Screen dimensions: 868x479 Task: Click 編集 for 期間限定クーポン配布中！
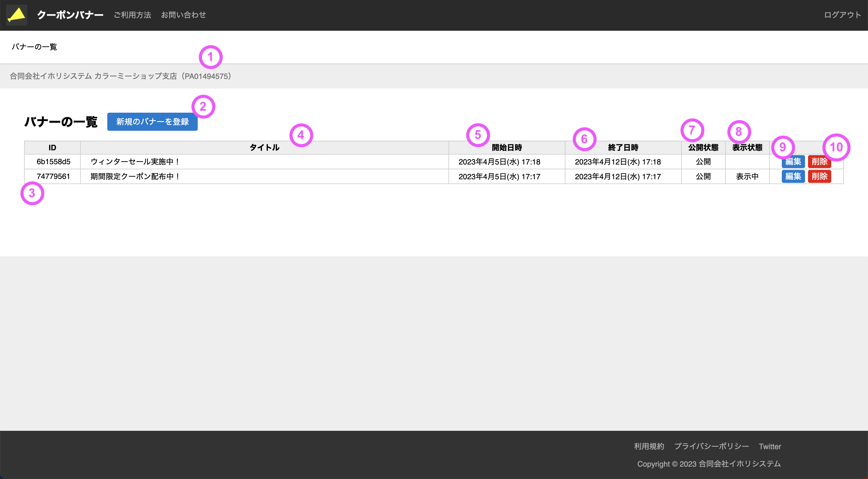(793, 176)
